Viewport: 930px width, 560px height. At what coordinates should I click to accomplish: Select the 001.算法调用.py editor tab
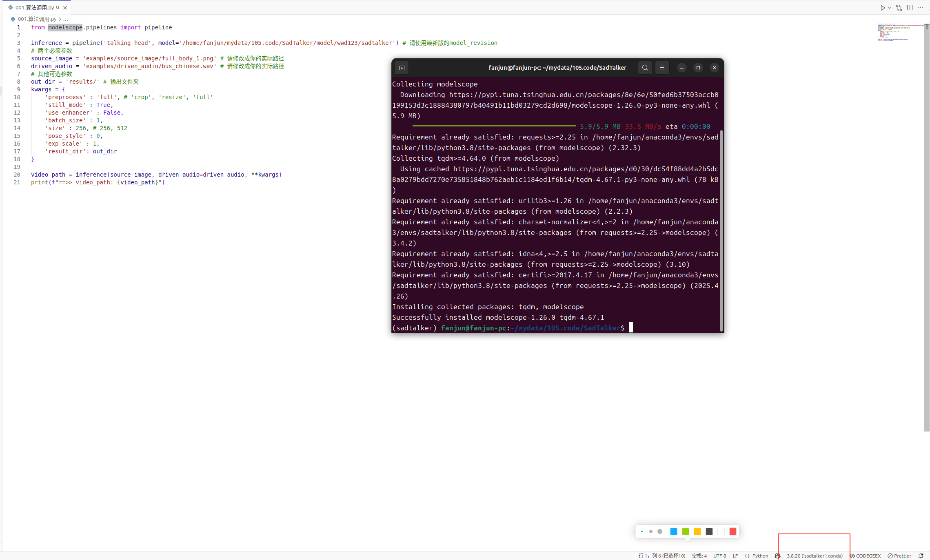38,7
